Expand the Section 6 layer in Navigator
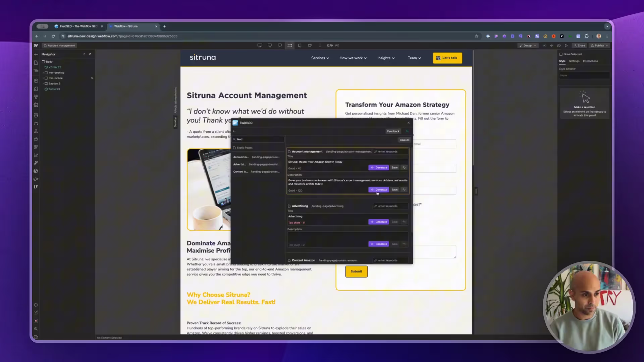This screenshot has height=362, width=644. tap(43, 84)
